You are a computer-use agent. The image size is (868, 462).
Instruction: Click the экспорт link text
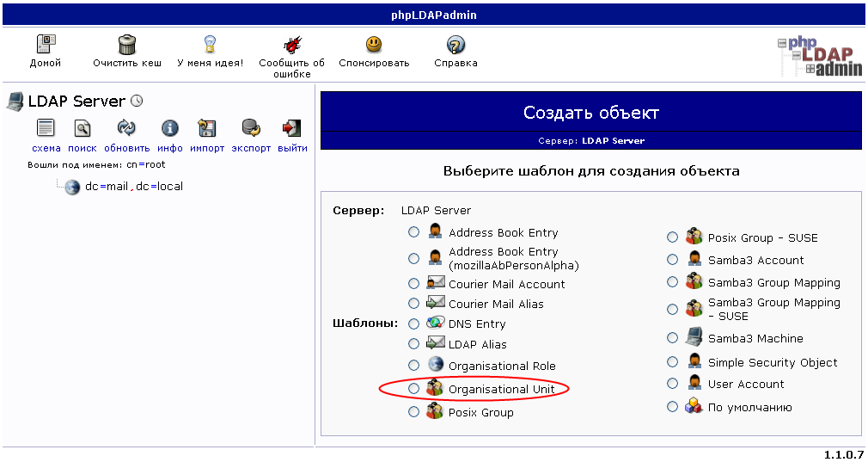tap(251, 148)
